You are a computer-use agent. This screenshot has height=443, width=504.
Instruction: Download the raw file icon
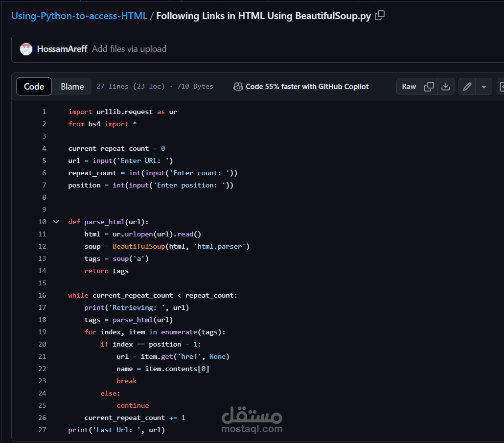coord(446,87)
